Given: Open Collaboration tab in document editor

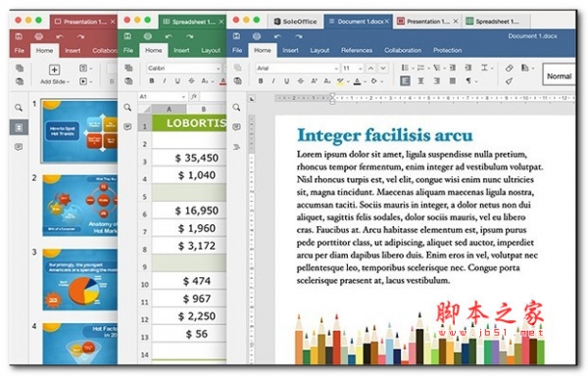Looking at the screenshot, I should tap(403, 50).
